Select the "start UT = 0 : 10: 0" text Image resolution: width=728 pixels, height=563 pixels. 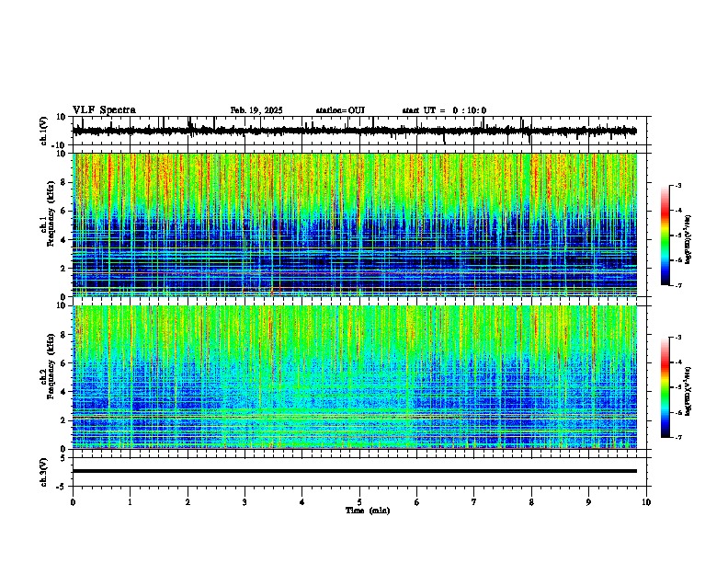coord(444,110)
